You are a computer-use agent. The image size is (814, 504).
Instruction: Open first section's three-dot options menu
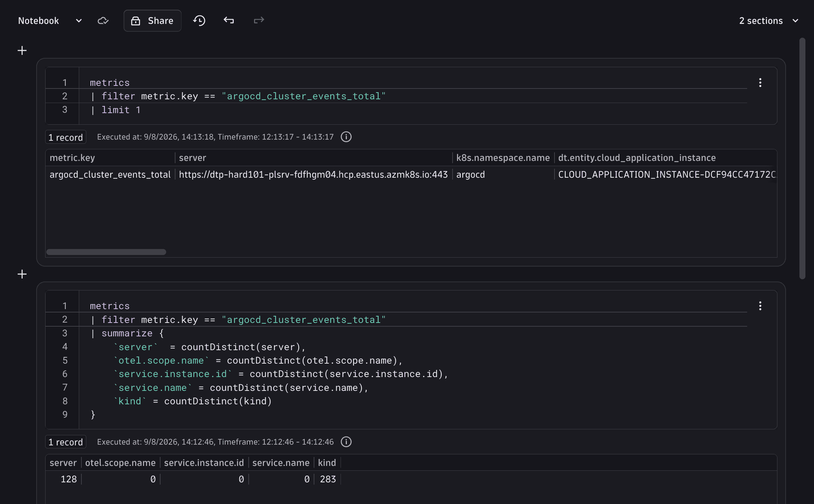pyautogui.click(x=760, y=83)
